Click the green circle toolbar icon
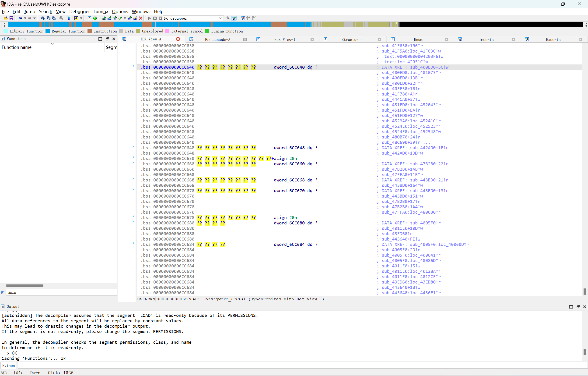 click(x=95, y=18)
